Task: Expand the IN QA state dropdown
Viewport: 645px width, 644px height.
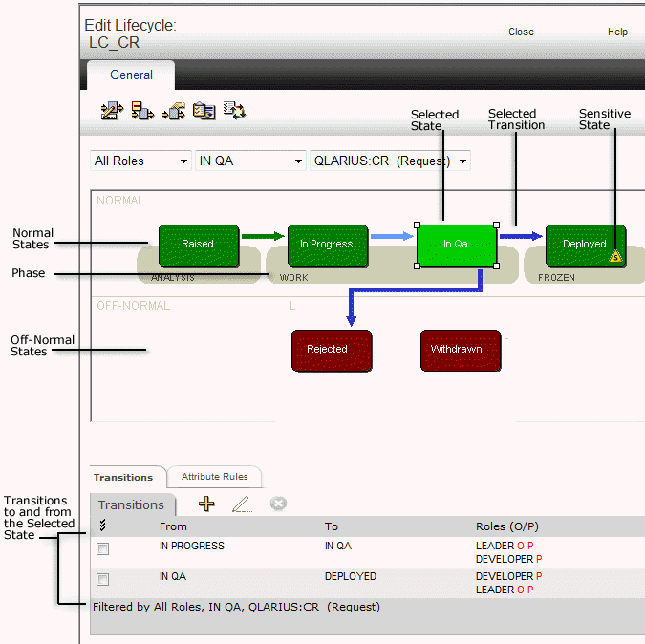Action: click(250, 161)
